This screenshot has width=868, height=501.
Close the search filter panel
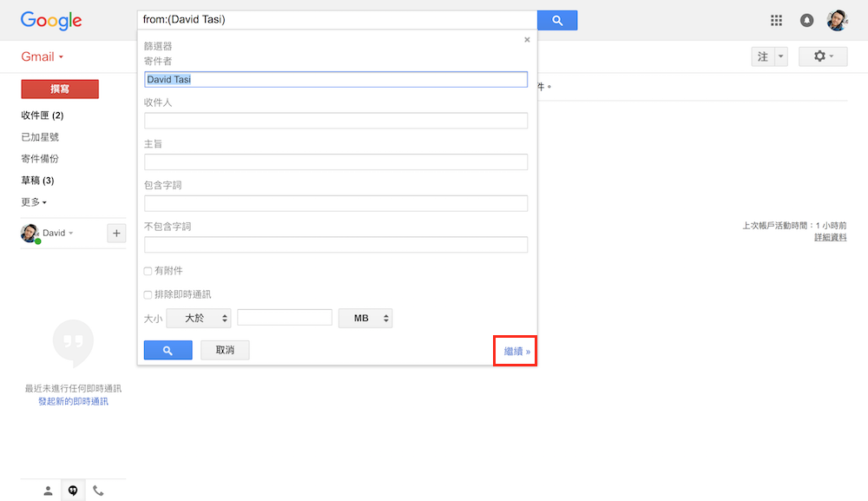coord(527,39)
